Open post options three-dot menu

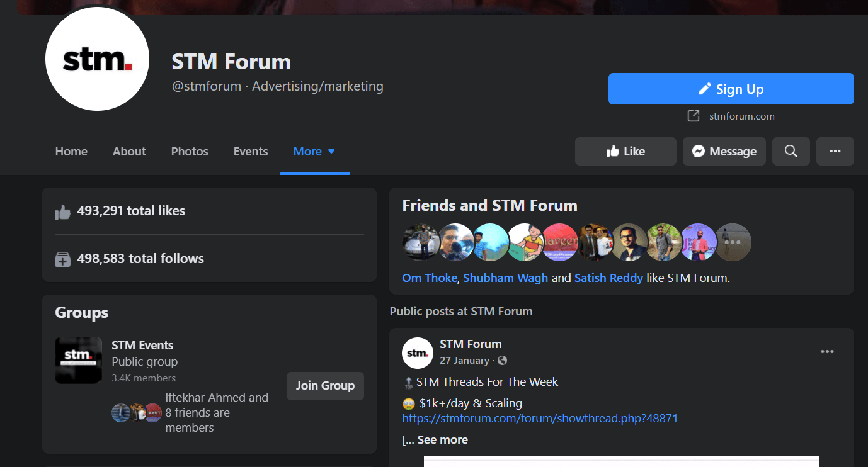pos(827,352)
